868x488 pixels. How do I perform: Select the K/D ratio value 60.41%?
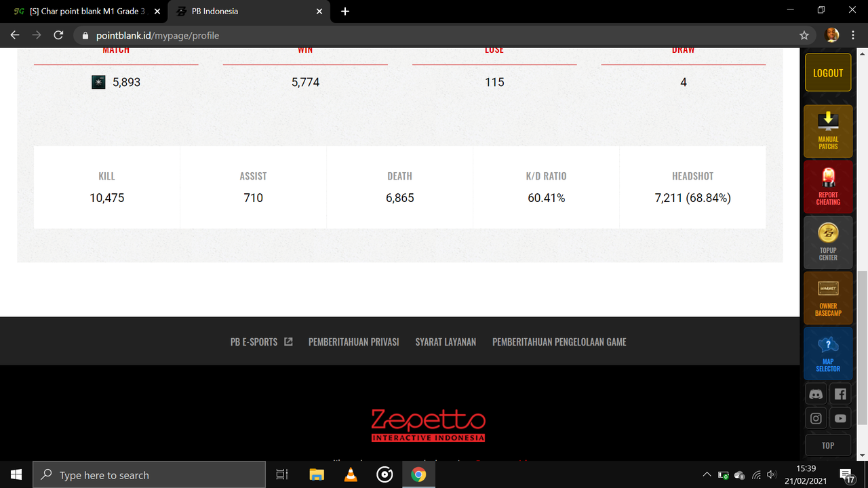coord(547,198)
